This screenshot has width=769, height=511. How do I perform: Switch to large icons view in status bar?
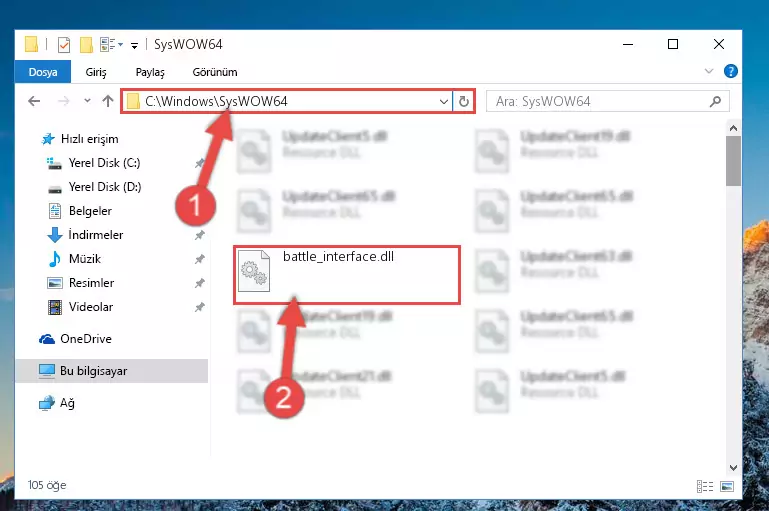pyautogui.click(x=727, y=486)
